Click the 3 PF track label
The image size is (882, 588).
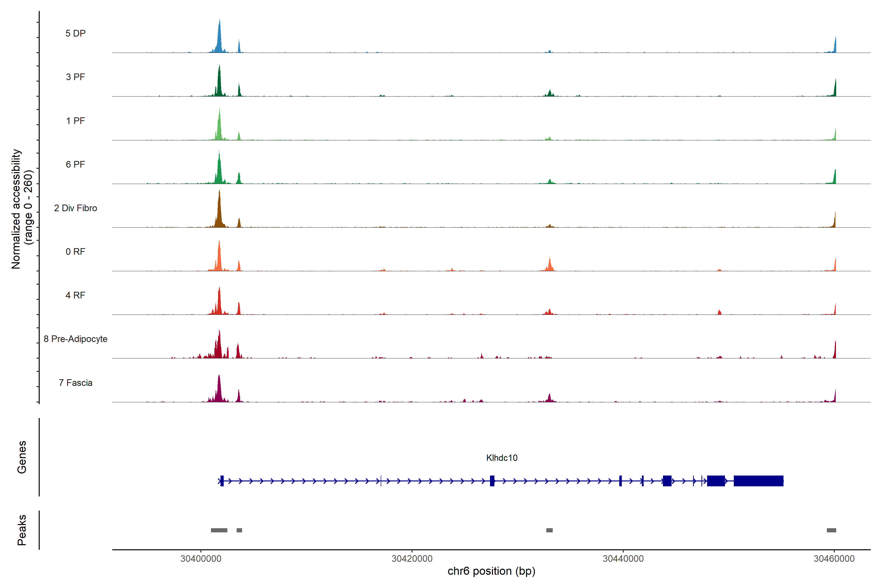tap(75, 77)
